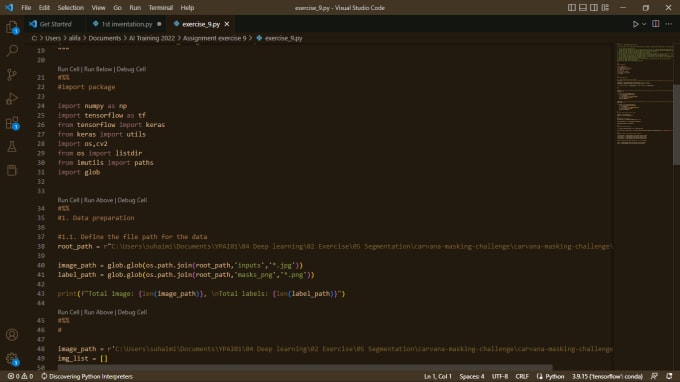Toggle Secondary Side Bar layout icon
This screenshot has width=680, height=382.
594,7
